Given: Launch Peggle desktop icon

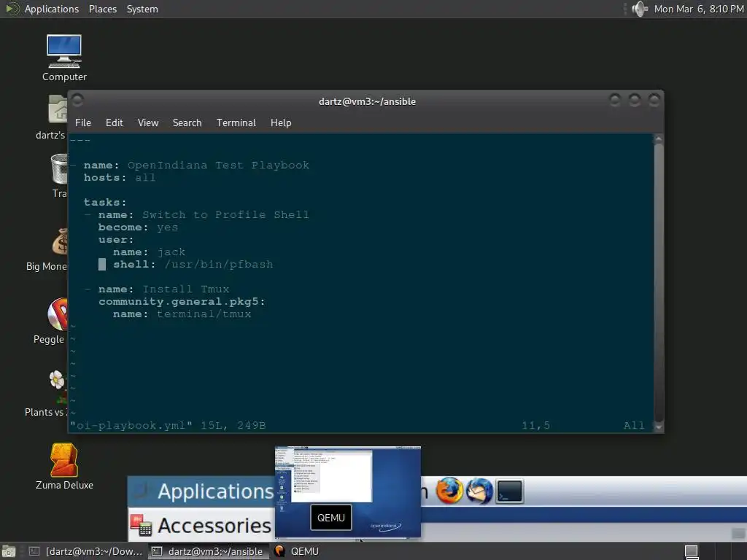Looking at the screenshot, I should coord(58,314).
